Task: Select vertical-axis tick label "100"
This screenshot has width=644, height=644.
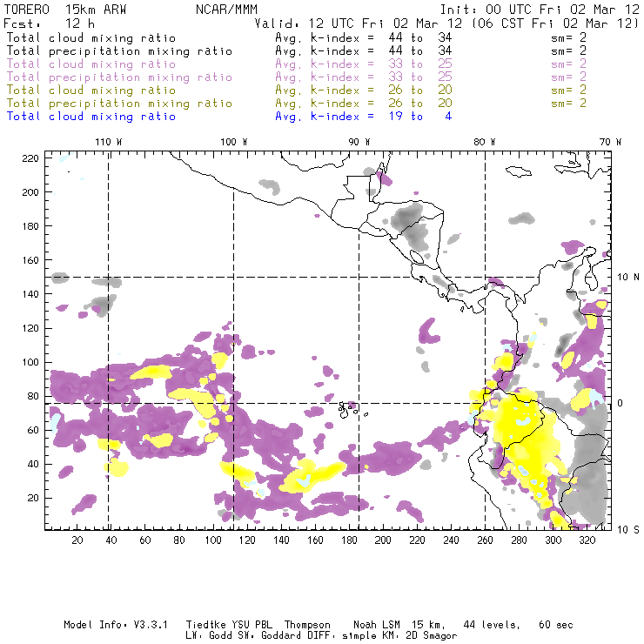Action: point(30,362)
